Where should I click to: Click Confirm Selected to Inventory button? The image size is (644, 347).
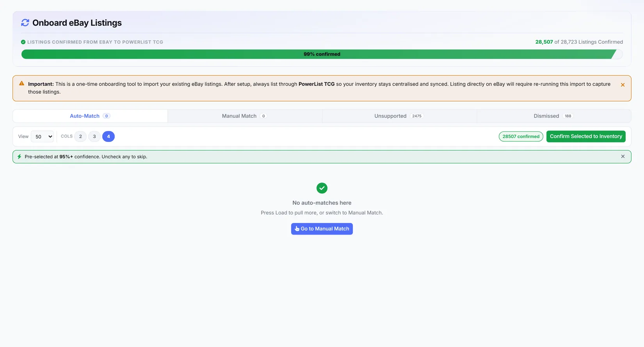pos(586,136)
